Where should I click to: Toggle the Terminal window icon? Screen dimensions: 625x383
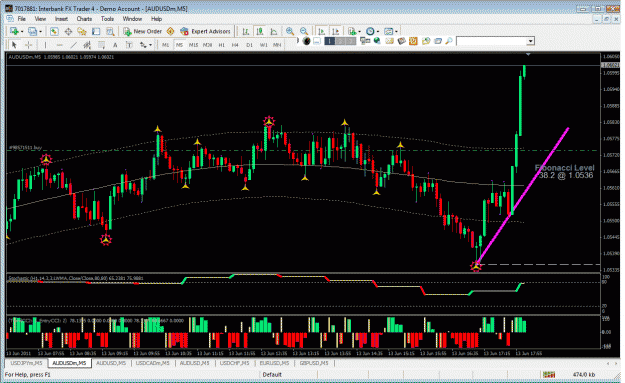pos(96,31)
